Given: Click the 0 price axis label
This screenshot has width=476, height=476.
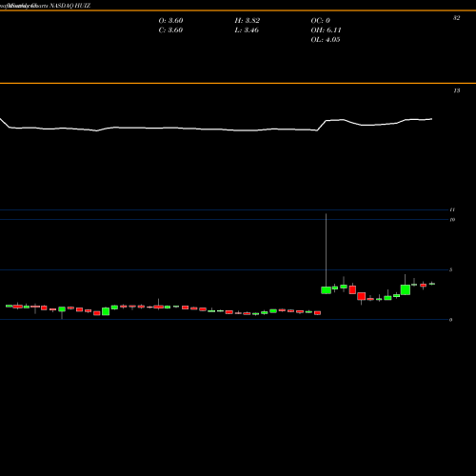Looking at the screenshot, I should coord(451,320).
